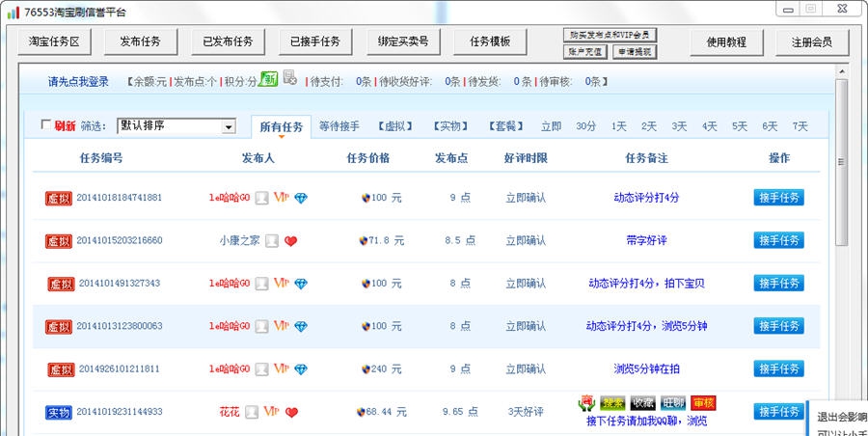Click the red heart icon beside 小康之家
The height and width of the screenshot is (436, 868).
[x=290, y=241]
